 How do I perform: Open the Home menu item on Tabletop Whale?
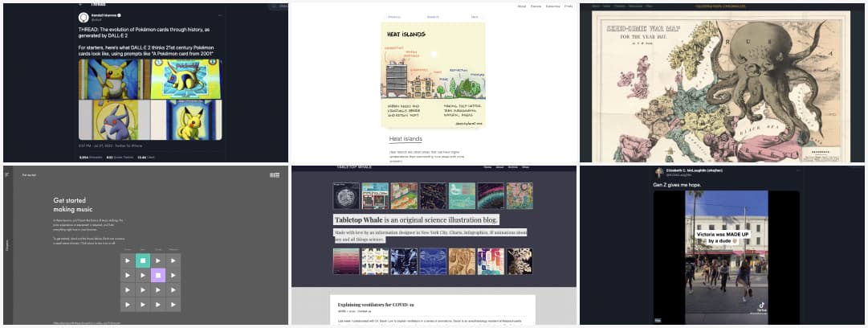487,166
